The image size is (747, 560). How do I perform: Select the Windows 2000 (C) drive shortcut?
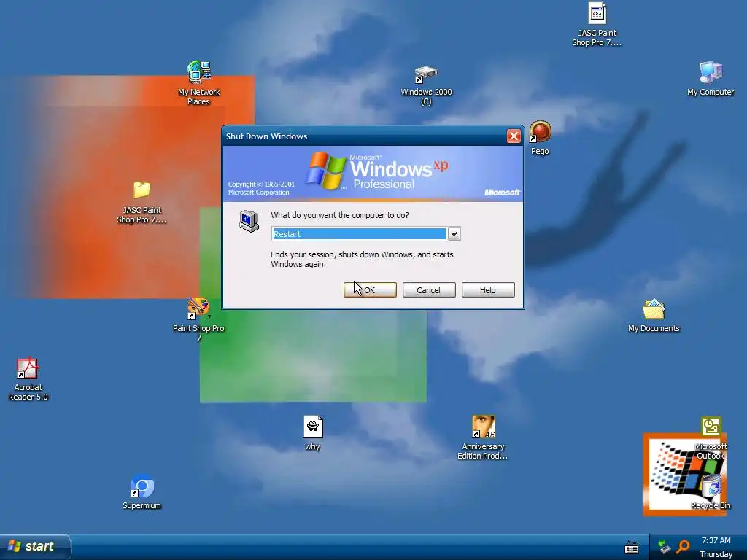tap(426, 74)
